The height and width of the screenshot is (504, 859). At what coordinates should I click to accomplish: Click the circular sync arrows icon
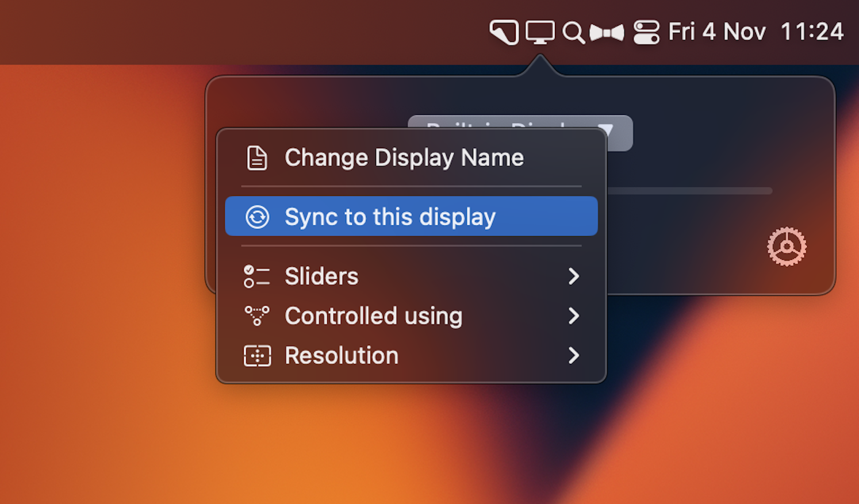tap(257, 217)
